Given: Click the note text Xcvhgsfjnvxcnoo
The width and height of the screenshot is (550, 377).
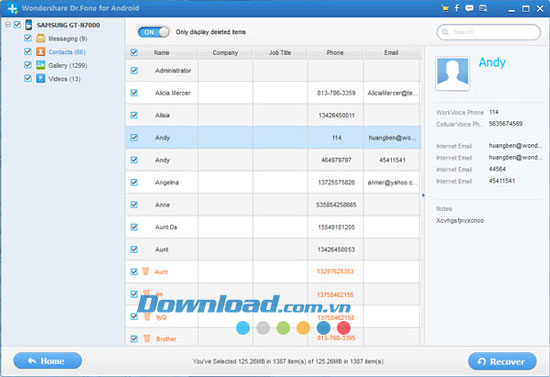Looking at the screenshot, I should pyautogui.click(x=460, y=221).
